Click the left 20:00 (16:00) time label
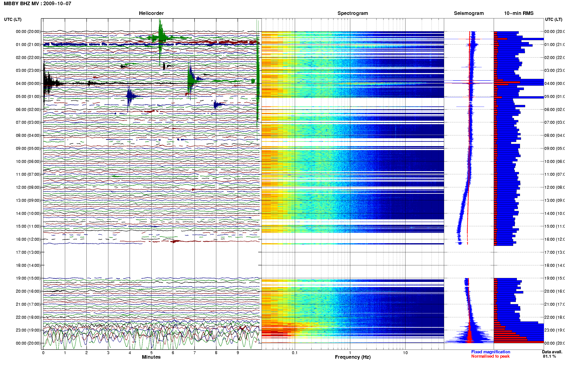Screen dimensions: 588x368 pos(28,291)
